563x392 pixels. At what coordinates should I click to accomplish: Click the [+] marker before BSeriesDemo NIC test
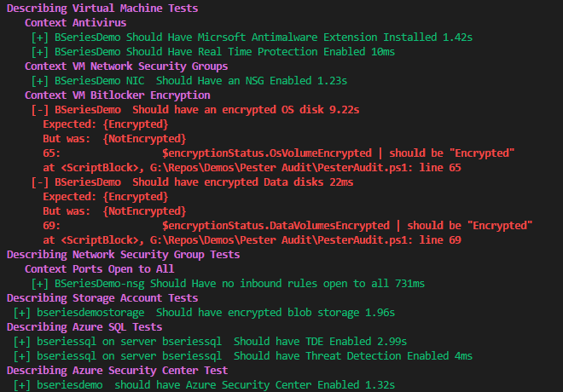(40, 81)
